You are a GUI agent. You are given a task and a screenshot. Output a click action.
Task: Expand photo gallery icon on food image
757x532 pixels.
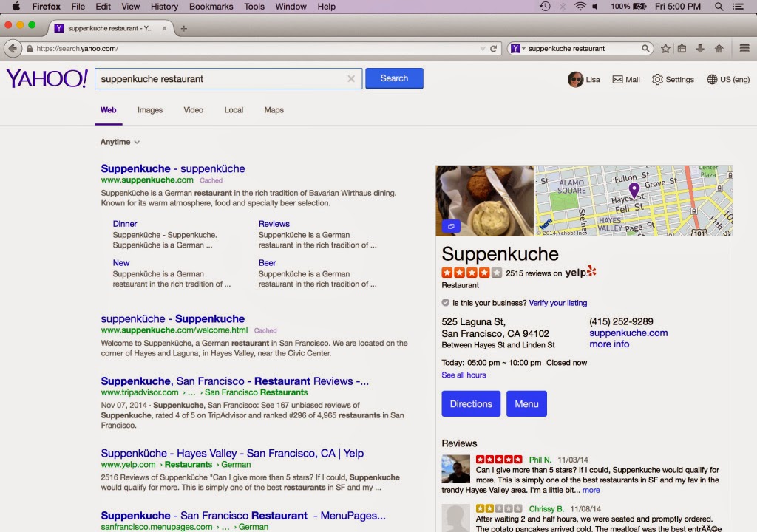tap(451, 226)
